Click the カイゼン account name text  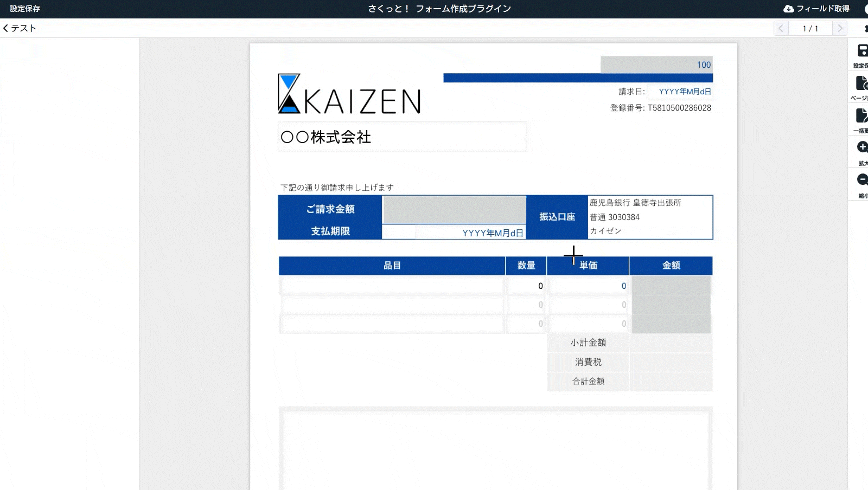[x=606, y=231]
